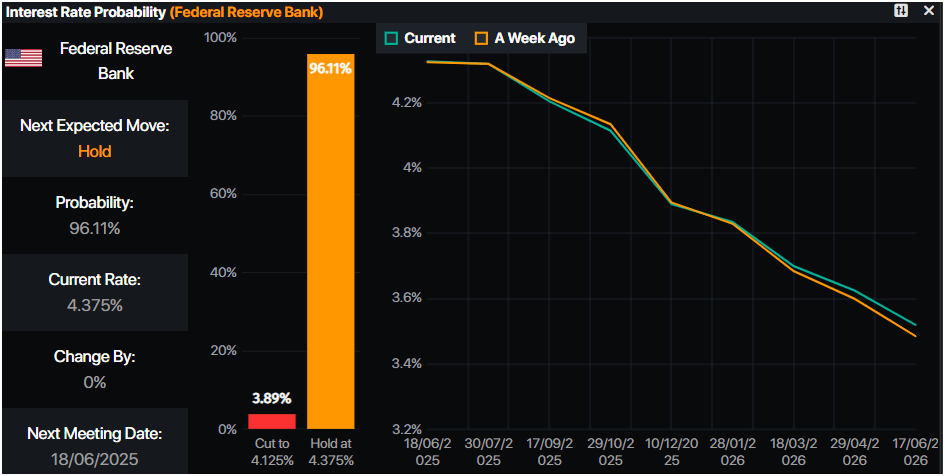
Task: Click the Federal Reserve Bank name in sidebar
Action: coord(116,61)
